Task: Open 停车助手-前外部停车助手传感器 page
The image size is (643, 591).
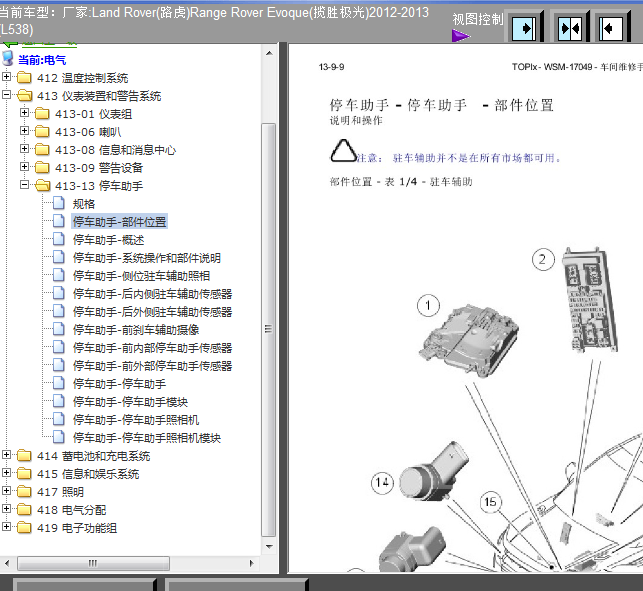Action: [x=152, y=366]
